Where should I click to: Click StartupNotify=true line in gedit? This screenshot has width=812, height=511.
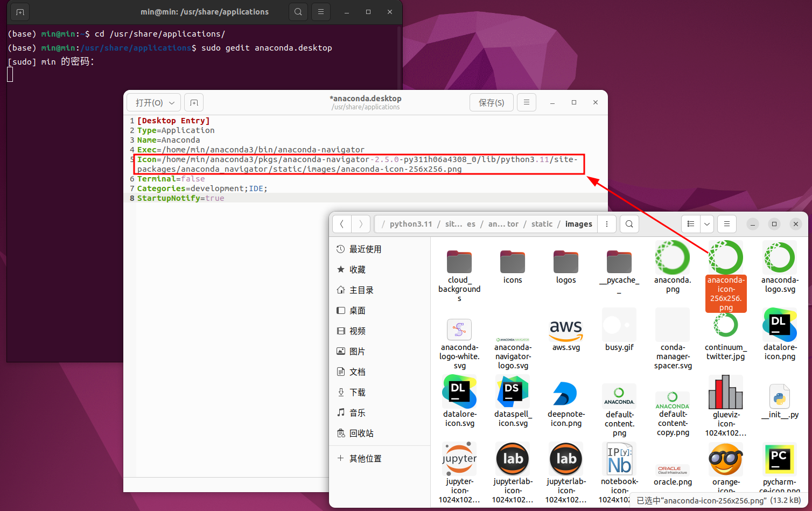coord(180,198)
